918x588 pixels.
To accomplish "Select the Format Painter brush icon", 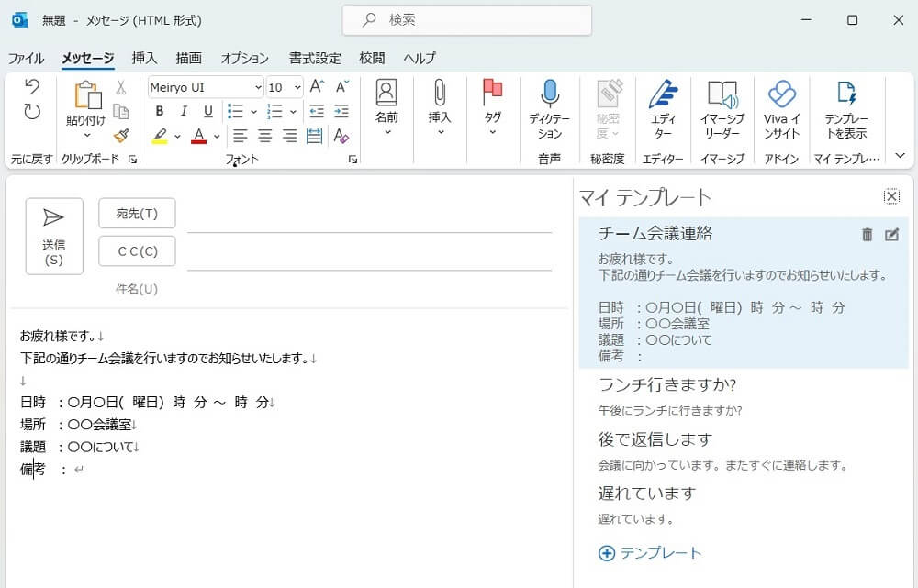I will pyautogui.click(x=121, y=136).
